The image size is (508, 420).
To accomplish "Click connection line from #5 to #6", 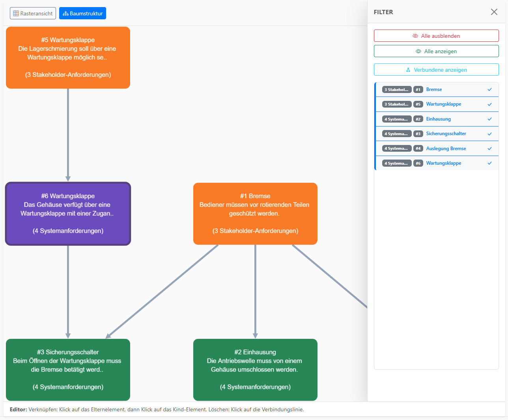I will tap(68, 134).
